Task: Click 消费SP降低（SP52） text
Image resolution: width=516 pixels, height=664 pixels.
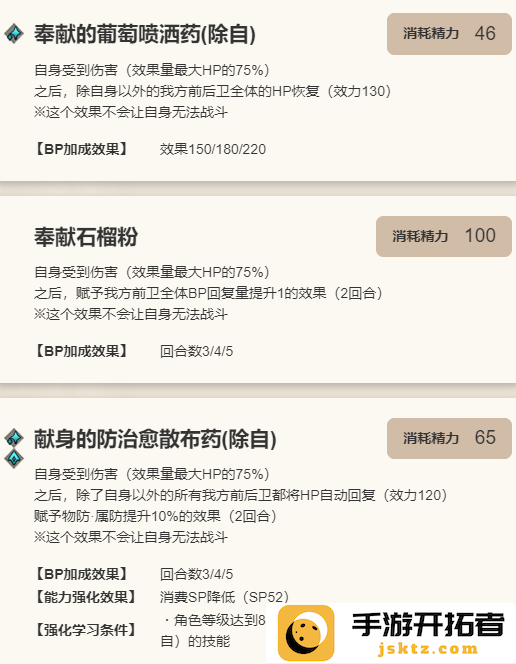Action: point(224,597)
